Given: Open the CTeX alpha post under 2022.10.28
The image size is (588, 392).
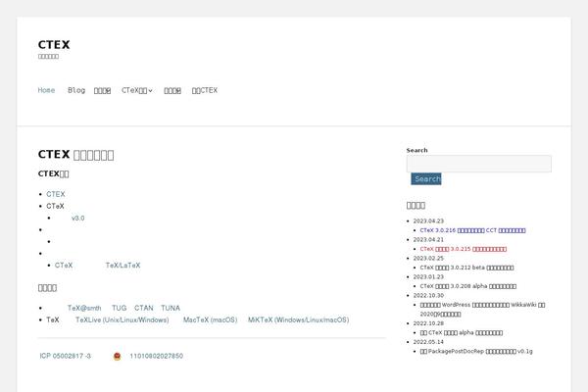Looking at the screenshot, I should 462,333.
